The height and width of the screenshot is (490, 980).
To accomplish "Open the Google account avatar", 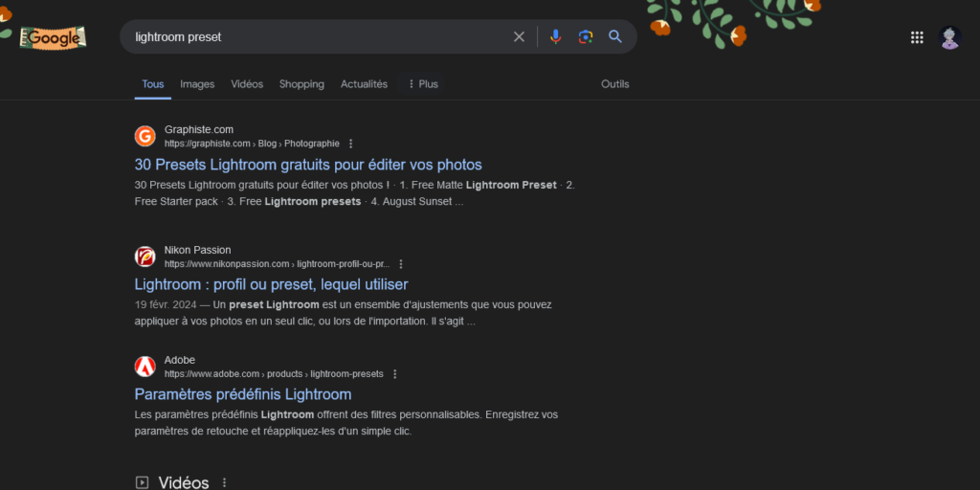I will (950, 37).
